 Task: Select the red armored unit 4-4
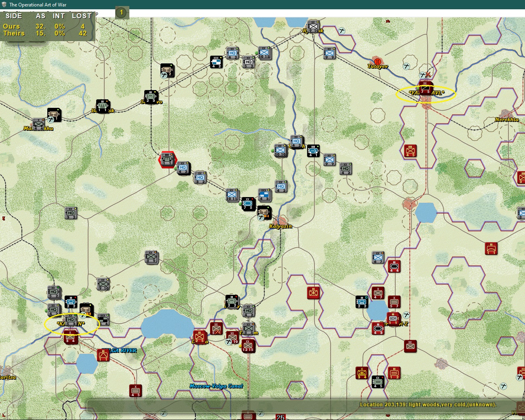pyautogui.click(x=394, y=267)
